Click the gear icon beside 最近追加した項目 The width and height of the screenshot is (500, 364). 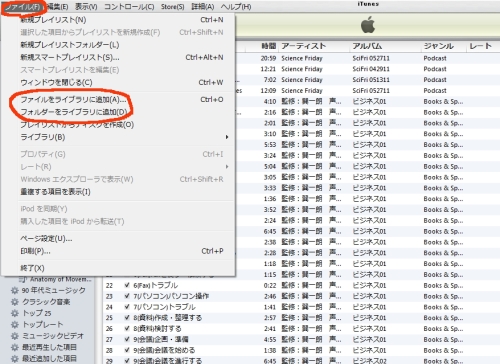click(15, 359)
